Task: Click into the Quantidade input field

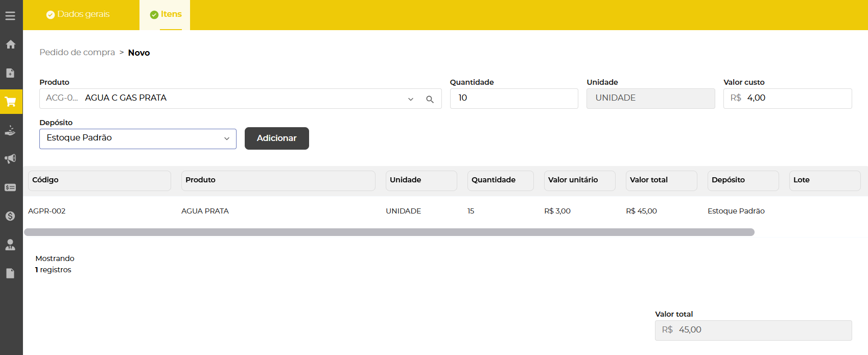Action: pyautogui.click(x=513, y=99)
